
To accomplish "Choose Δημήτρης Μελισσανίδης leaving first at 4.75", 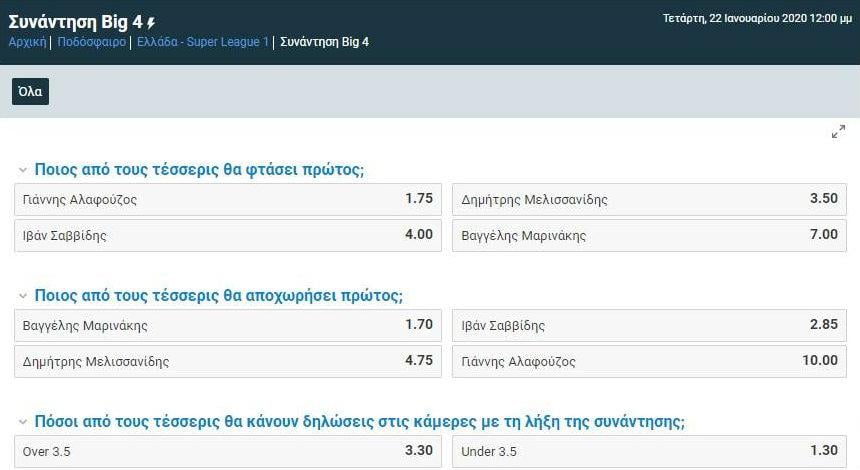I will (x=228, y=361).
